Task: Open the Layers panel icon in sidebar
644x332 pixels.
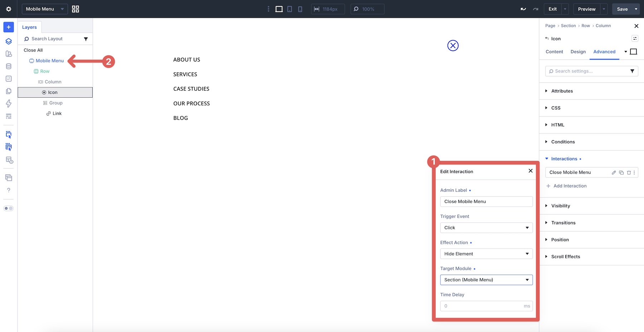Action: point(9,41)
